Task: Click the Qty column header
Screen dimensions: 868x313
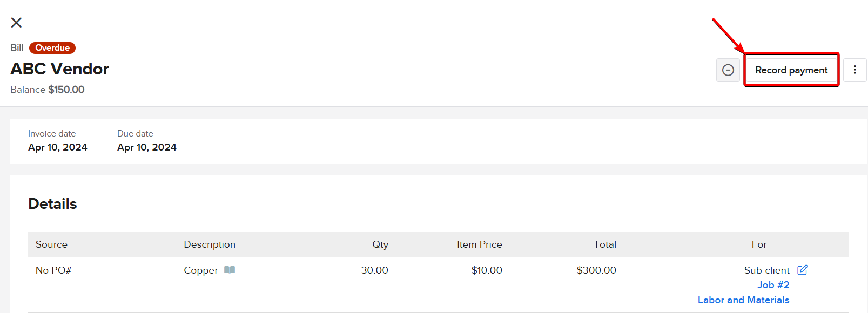Action: pyautogui.click(x=380, y=244)
